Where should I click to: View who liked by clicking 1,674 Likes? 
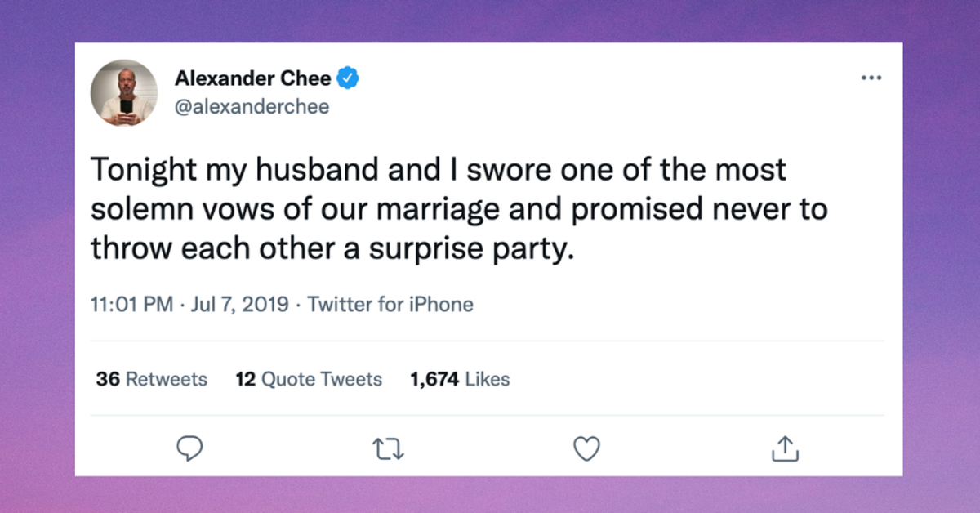pyautogui.click(x=459, y=378)
